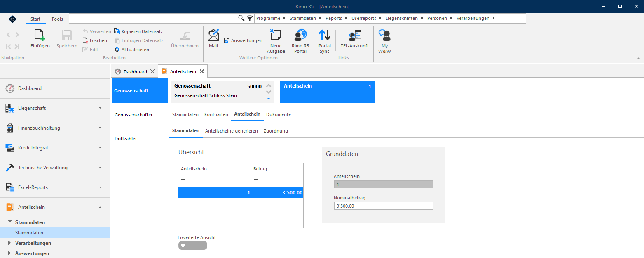Select the 3'500.00 Anteilschein table row
The width and height of the screenshot is (644, 258).
click(241, 193)
